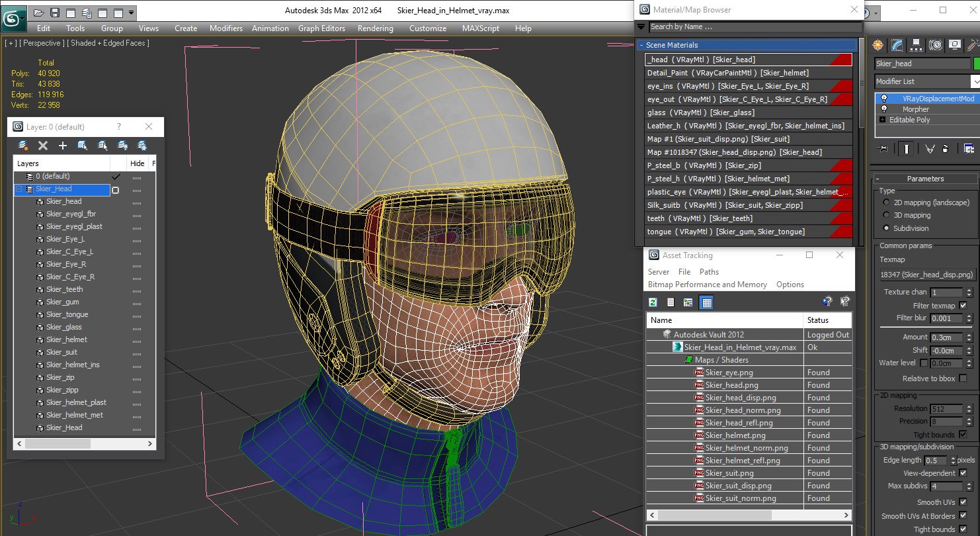The height and width of the screenshot is (536, 980).
Task: Click Select Highlighted Objects and Layers icon
Action: coord(83,146)
